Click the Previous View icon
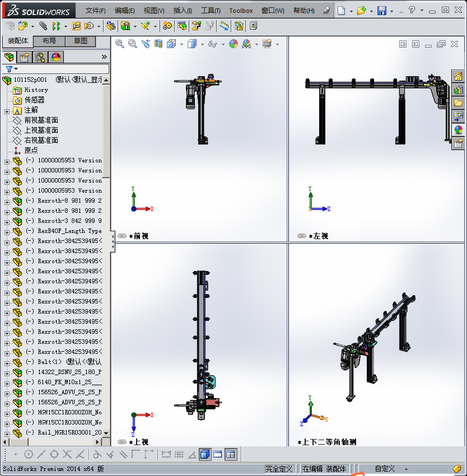Image resolution: width=467 pixels, height=476 pixels. [x=146, y=44]
